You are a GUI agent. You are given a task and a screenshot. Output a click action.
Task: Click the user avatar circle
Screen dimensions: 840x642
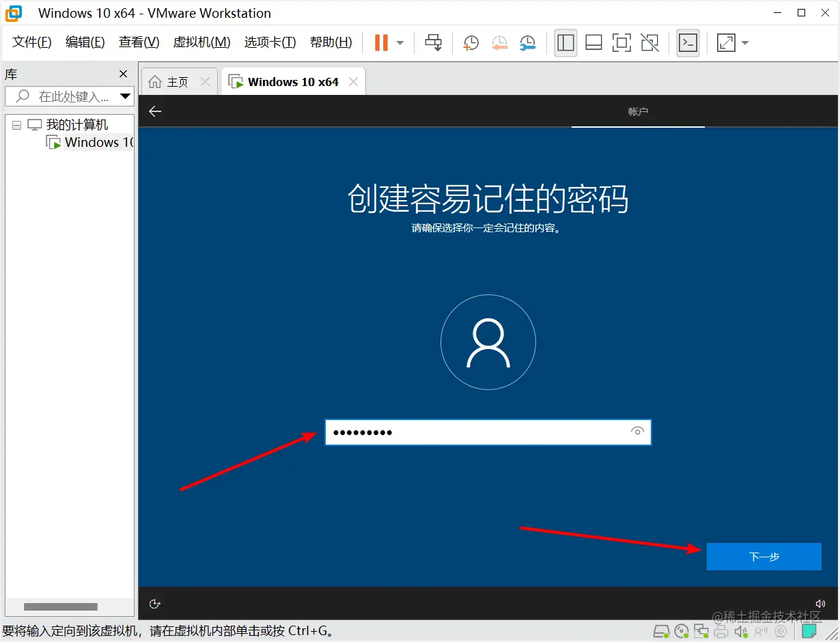[x=488, y=342]
